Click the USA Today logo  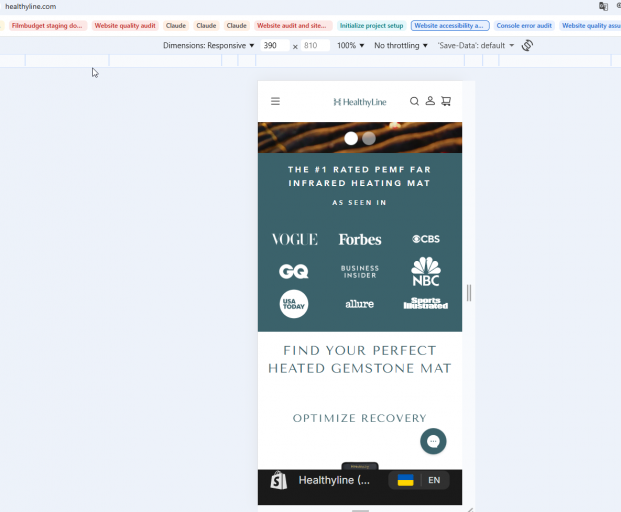294,304
